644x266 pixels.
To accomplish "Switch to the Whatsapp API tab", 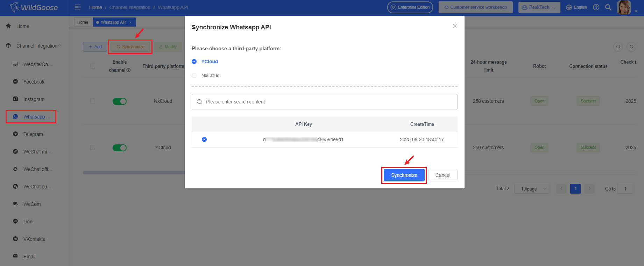I will coord(114,22).
